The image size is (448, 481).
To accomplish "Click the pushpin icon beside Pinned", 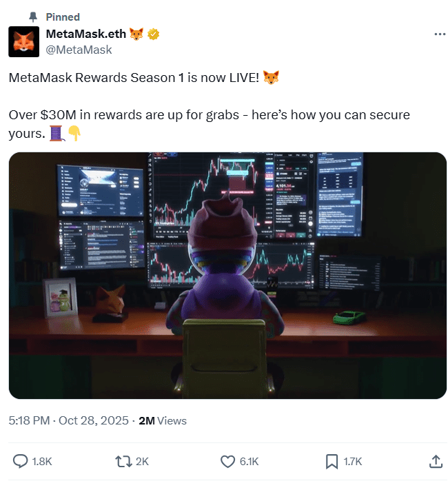I will 33,17.
